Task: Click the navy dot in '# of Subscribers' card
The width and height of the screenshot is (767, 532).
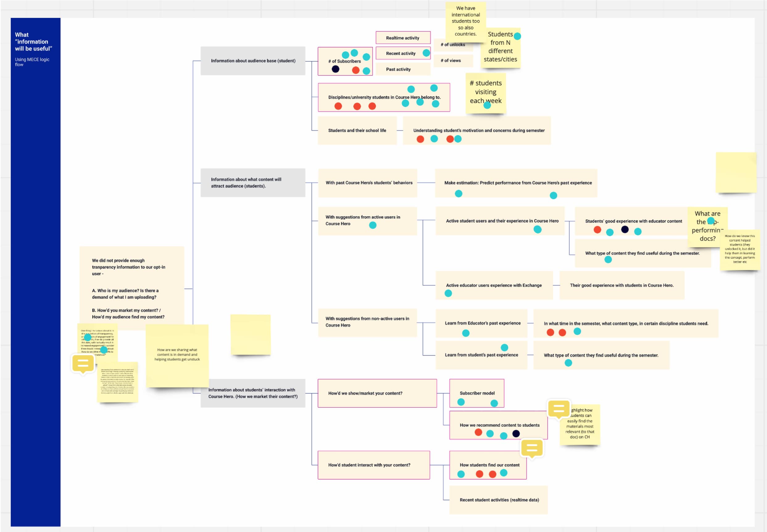Action: (335, 69)
